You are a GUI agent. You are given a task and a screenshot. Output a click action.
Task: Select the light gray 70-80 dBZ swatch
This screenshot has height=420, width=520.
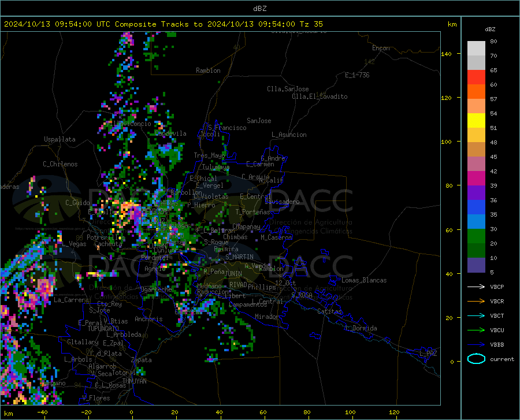click(x=476, y=49)
